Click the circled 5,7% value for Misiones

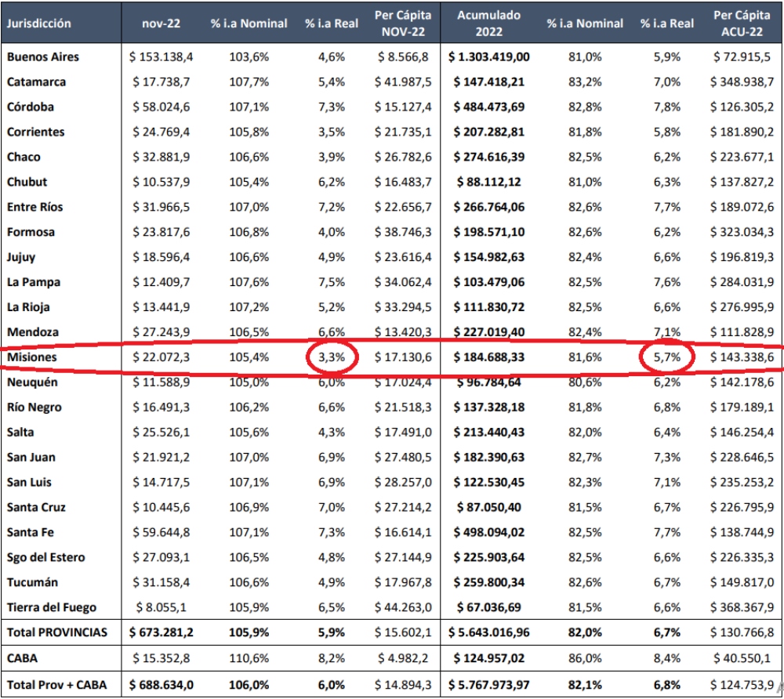(x=666, y=357)
